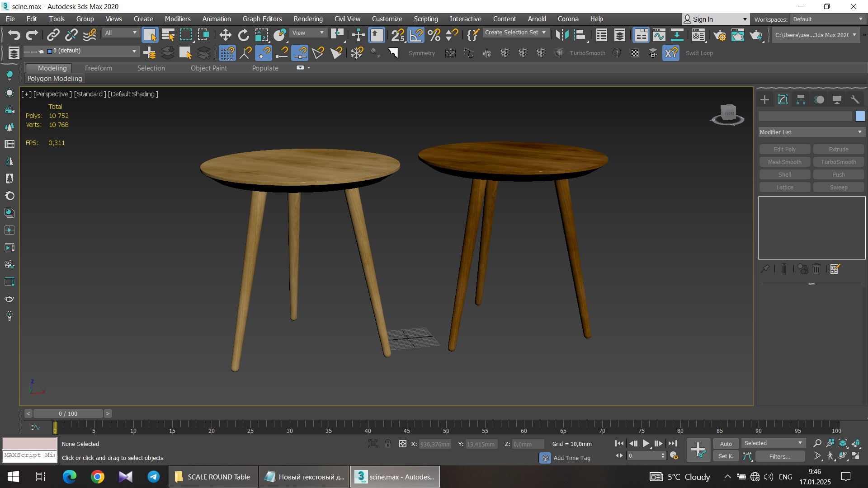
Task: Open Telegram from the taskbar
Action: coord(154,477)
